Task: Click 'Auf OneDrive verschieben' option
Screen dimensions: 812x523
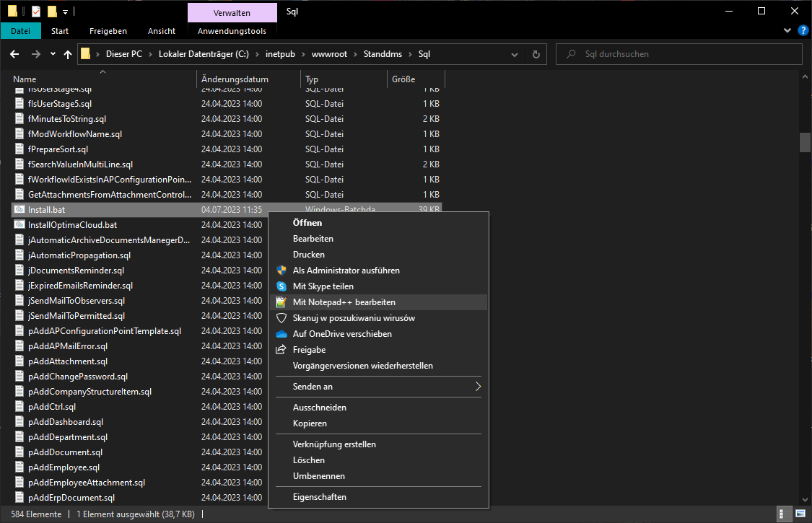Action: 342,334
